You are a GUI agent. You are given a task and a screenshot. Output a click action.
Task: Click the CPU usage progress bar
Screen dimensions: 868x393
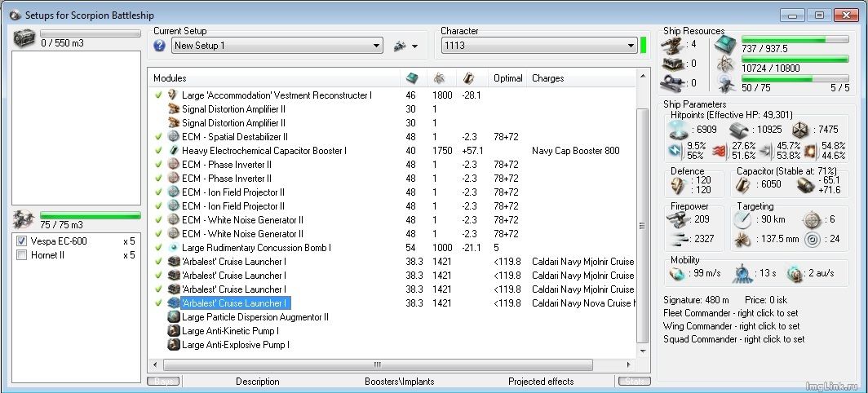795,39
